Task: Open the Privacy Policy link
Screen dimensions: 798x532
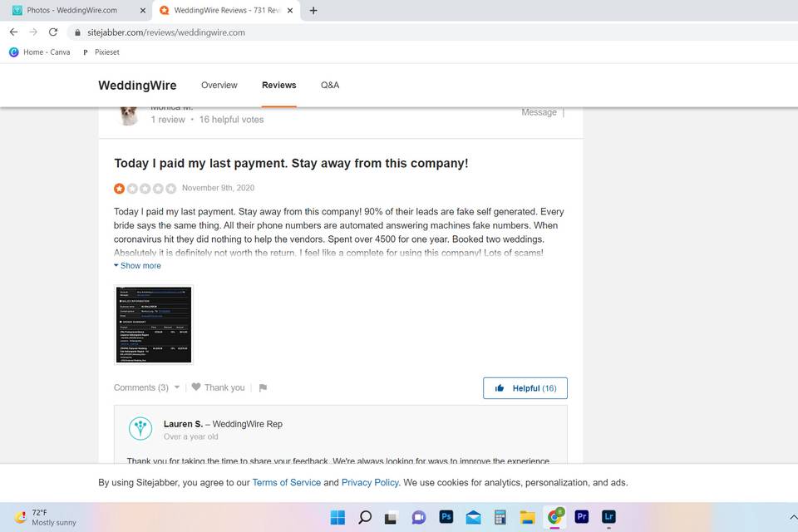Action: tap(370, 483)
